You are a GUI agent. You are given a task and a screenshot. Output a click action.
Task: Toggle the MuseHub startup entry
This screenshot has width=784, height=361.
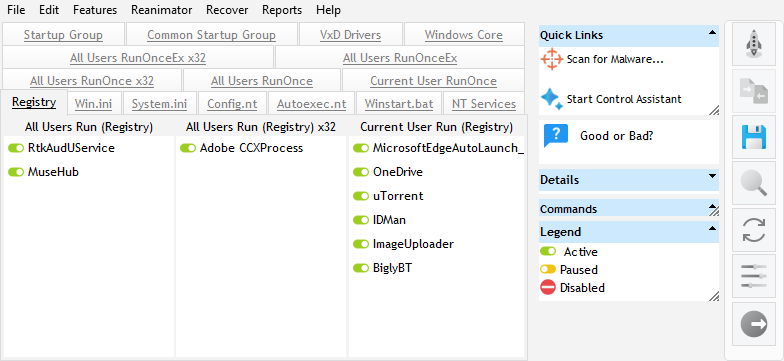click(16, 172)
